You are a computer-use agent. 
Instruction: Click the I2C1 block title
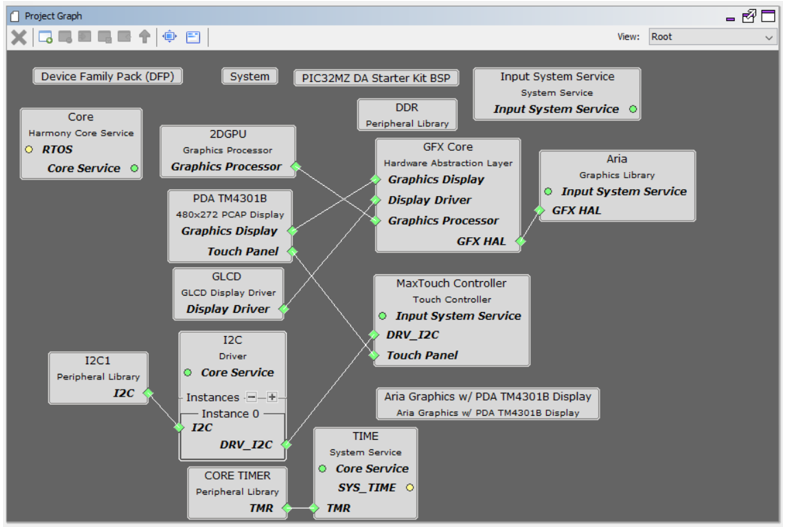(x=98, y=361)
